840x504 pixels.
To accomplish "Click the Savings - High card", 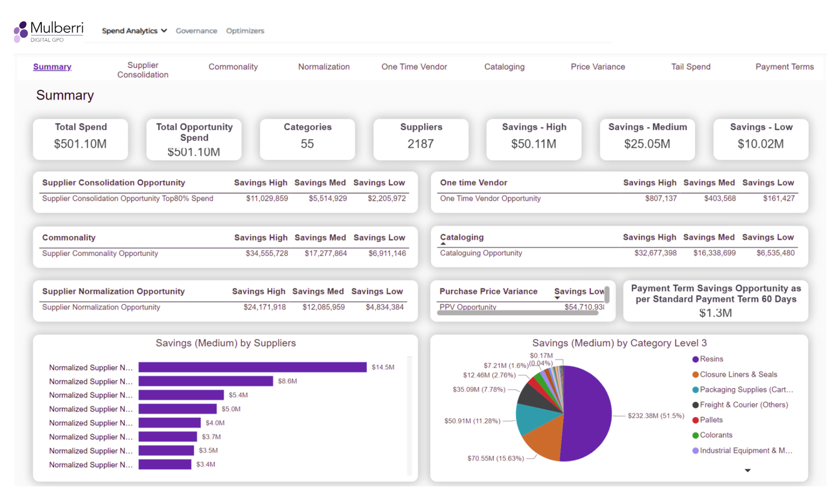I will point(533,139).
